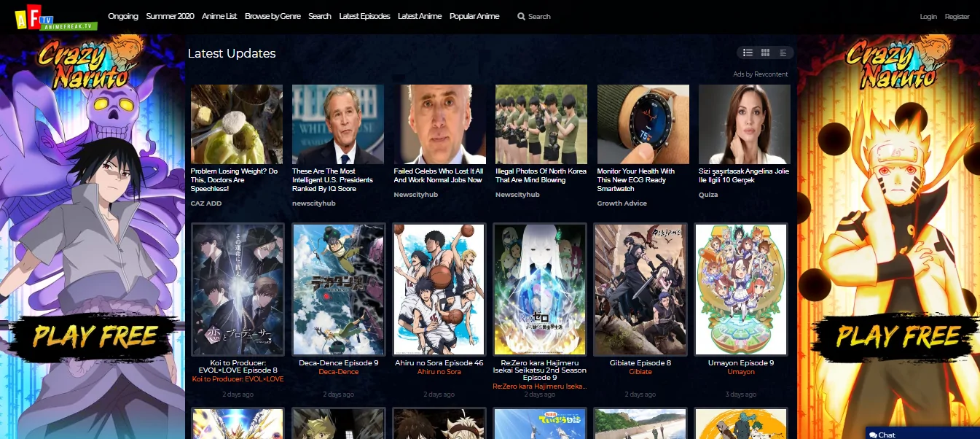The height and width of the screenshot is (439, 980).
Task: Click the Crazy Naruto ad with glowing Naruto
Action: coord(888,236)
